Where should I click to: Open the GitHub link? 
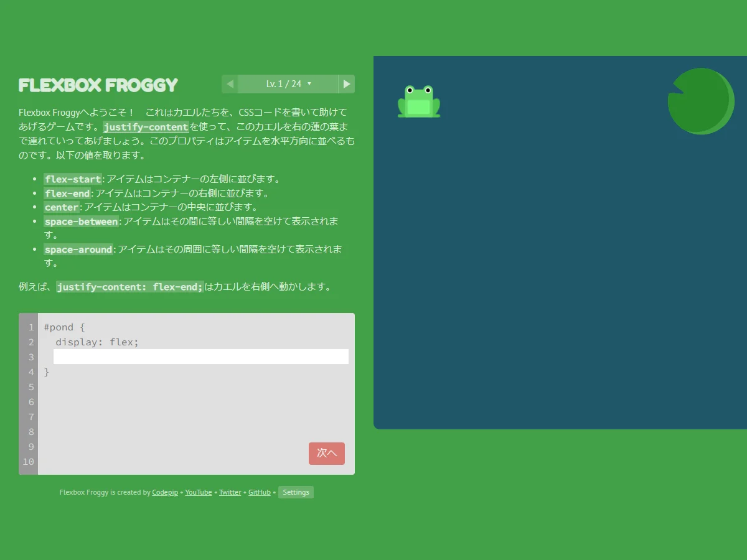(x=260, y=492)
